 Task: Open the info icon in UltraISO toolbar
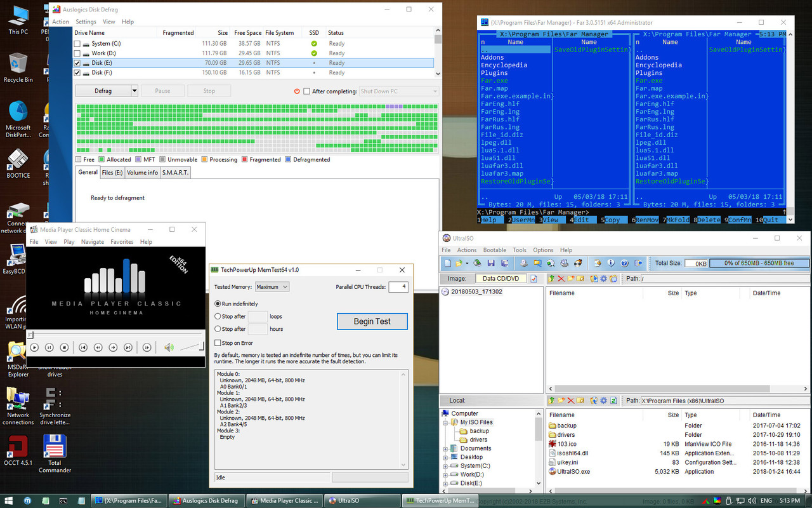coord(611,263)
